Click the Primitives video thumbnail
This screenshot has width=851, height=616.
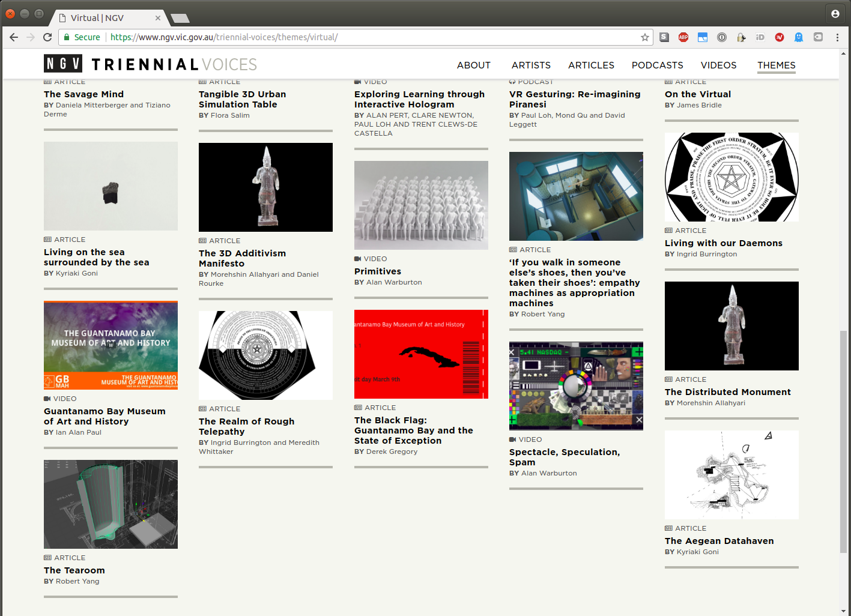(421, 205)
